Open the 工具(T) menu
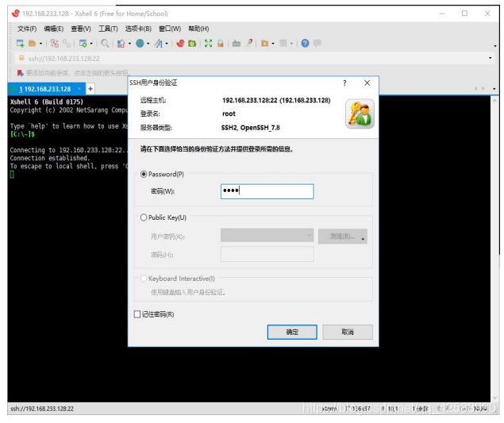Screen dimensions: 504x423 108,29
